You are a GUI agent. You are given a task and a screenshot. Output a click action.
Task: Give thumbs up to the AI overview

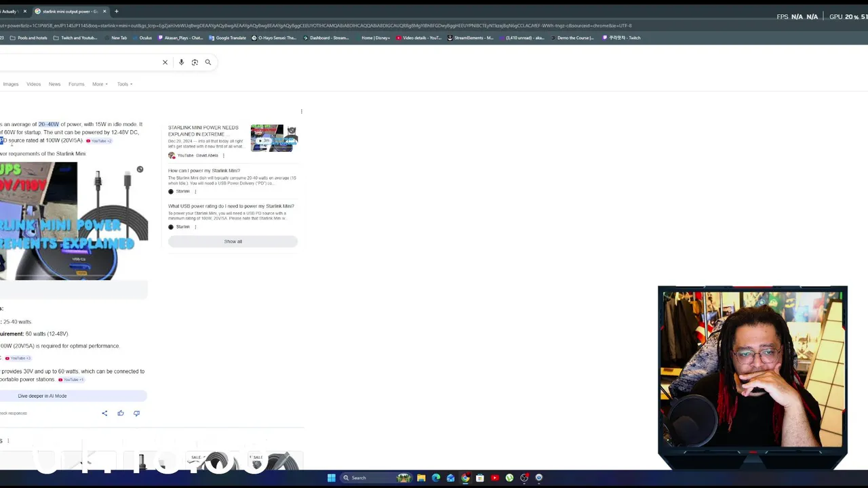point(121,413)
